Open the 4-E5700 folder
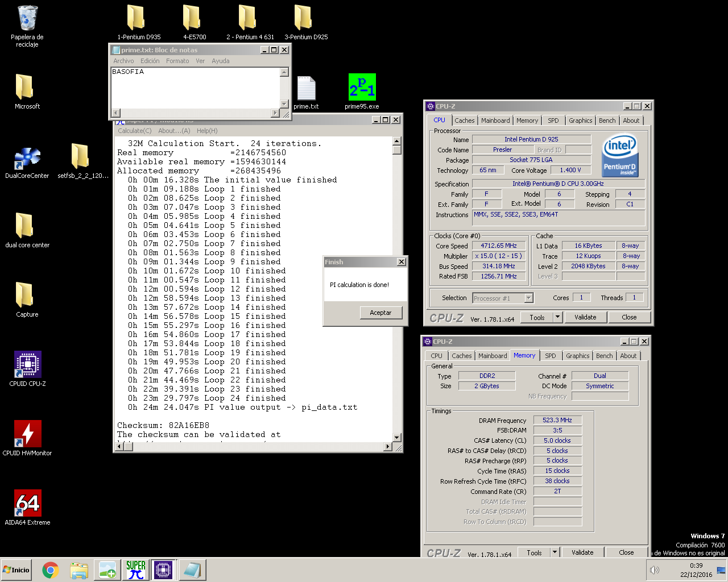Image resolution: width=728 pixels, height=582 pixels. (193, 23)
